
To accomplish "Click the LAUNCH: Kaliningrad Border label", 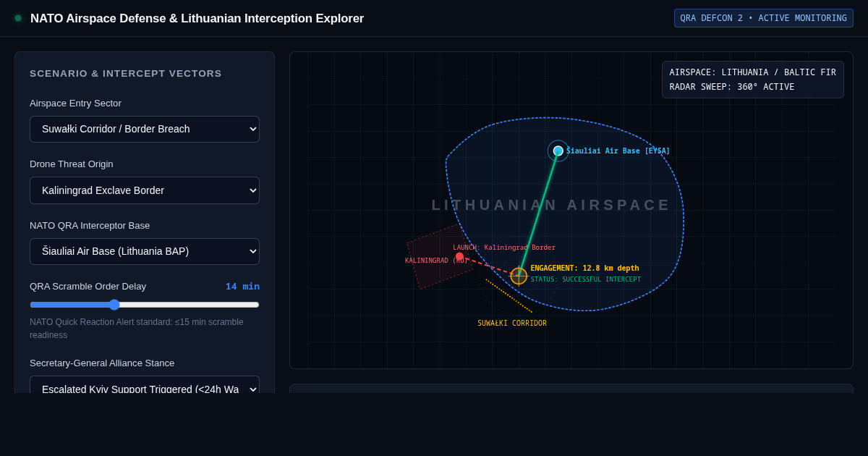I will click(x=504, y=248).
